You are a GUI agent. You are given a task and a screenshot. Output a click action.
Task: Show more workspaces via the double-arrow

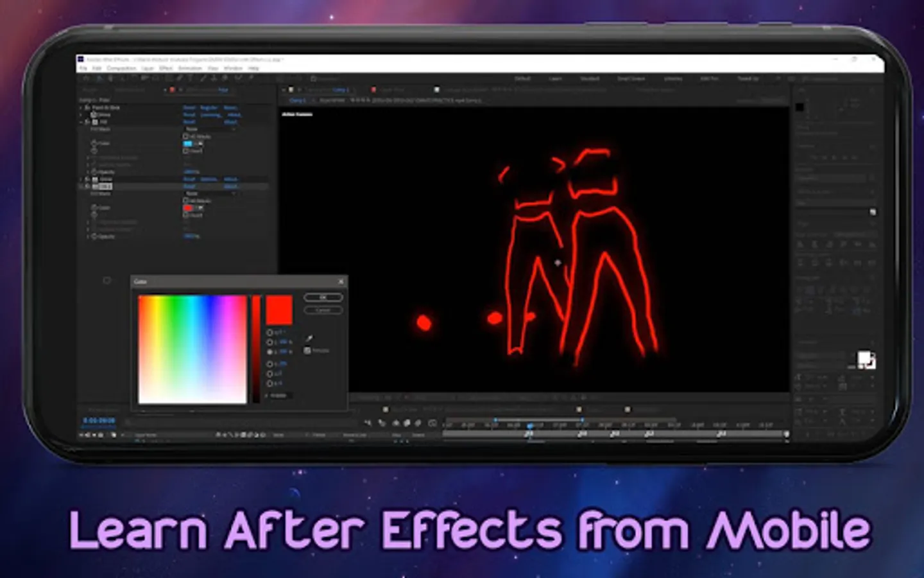point(778,78)
